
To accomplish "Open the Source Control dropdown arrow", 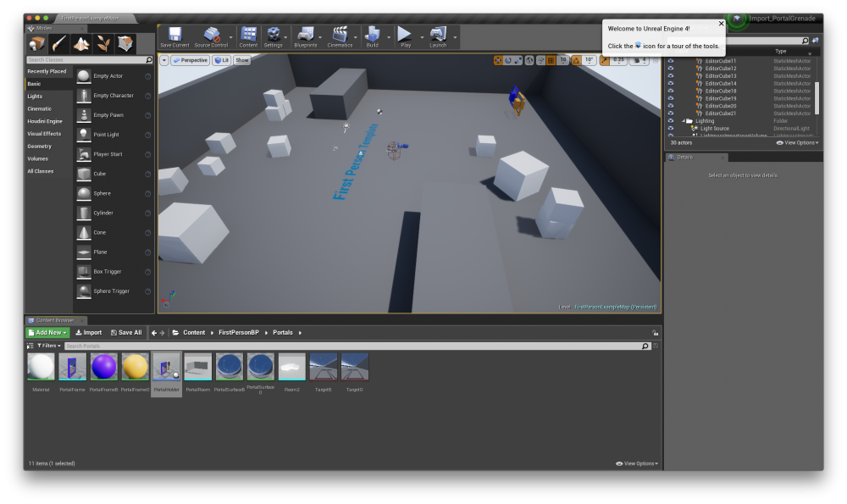I will pyautogui.click(x=231, y=37).
